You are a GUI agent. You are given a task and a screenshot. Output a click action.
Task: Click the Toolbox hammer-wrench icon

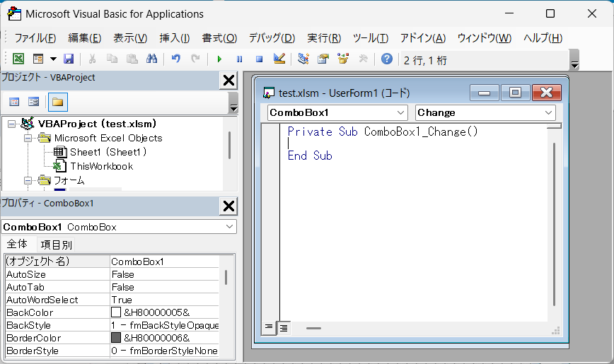point(363,59)
